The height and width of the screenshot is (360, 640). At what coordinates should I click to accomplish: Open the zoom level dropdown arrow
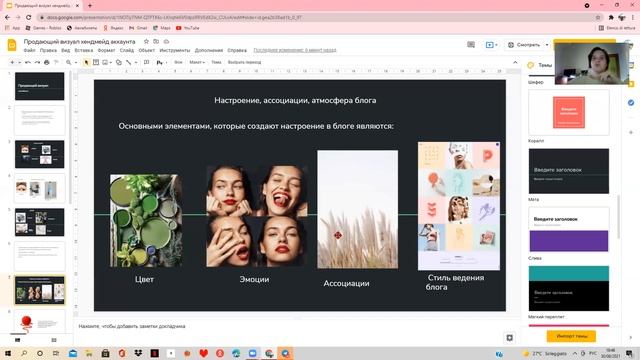75,62
